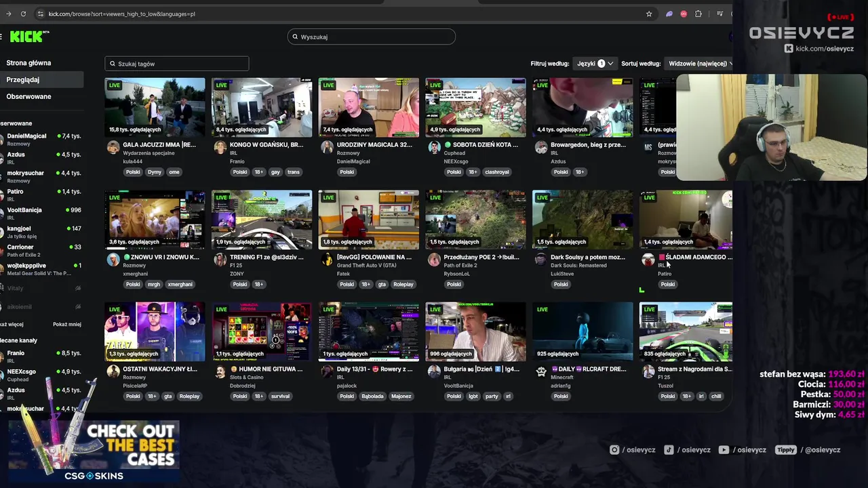The width and height of the screenshot is (868, 488).
Task: Focus the Szukaj tagów field
Action: [177, 64]
